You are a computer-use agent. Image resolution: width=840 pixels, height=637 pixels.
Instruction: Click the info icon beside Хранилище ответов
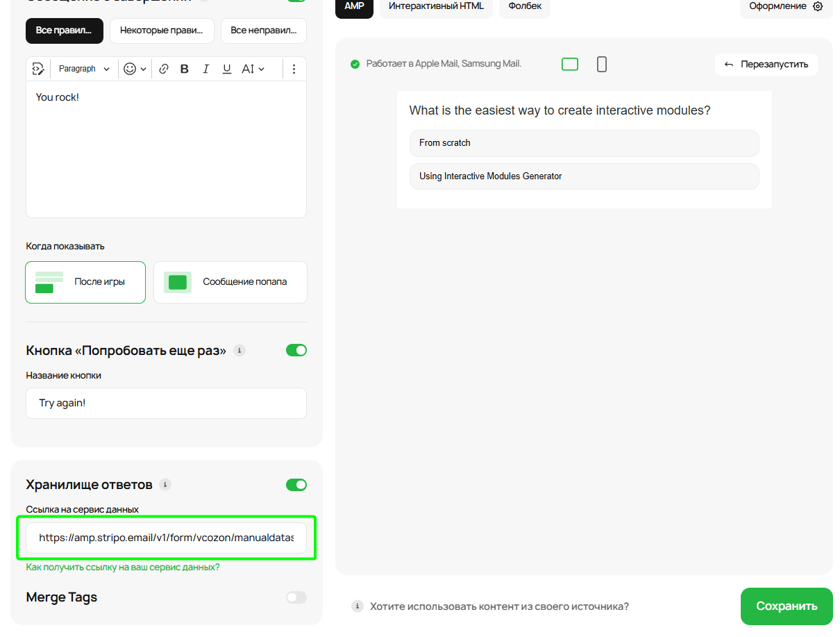point(165,484)
